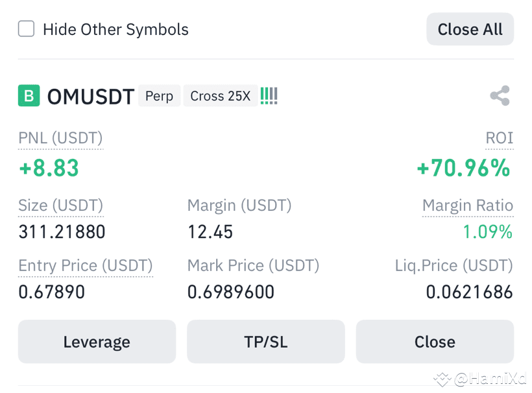This screenshot has width=532, height=393.
Task: Open the OMUSDT symbol name
Action: tap(91, 97)
